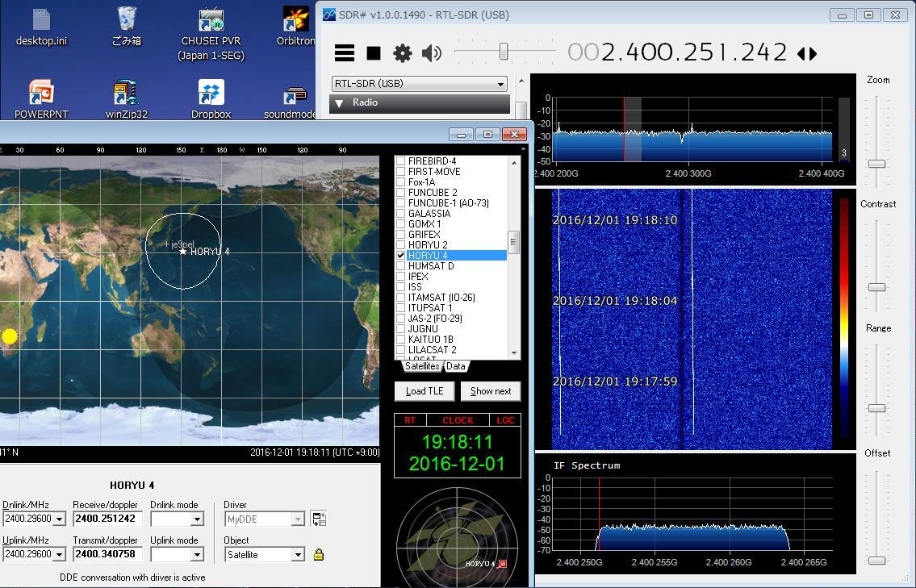Click the je9pel station marker

167,244
